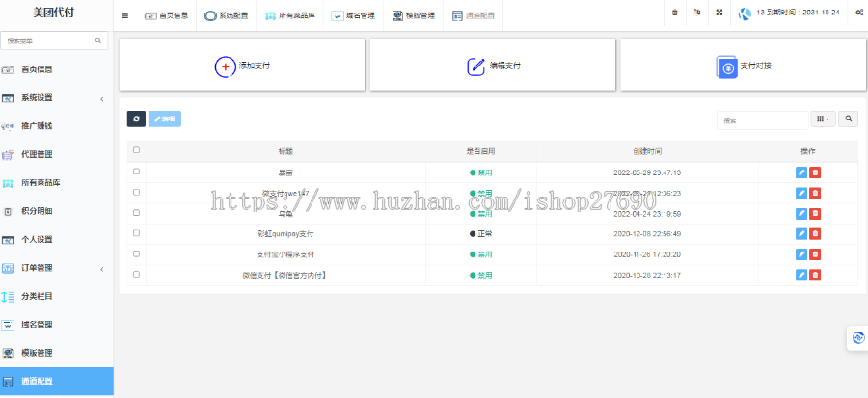The height and width of the screenshot is (398, 868).
Task: Check the select-all checkbox in table header
Action: 136,150
